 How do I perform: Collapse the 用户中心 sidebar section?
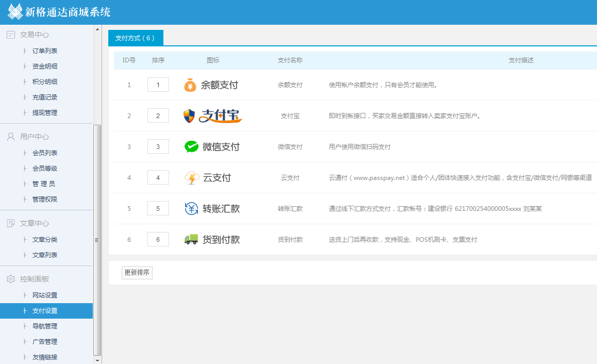35,137
